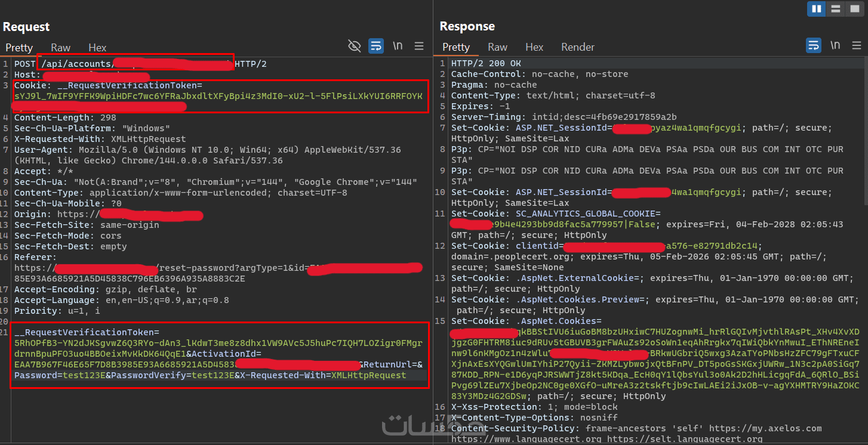868x445 pixels.
Task: Toggle word wrap icon in Request panel
Action: 376,46
